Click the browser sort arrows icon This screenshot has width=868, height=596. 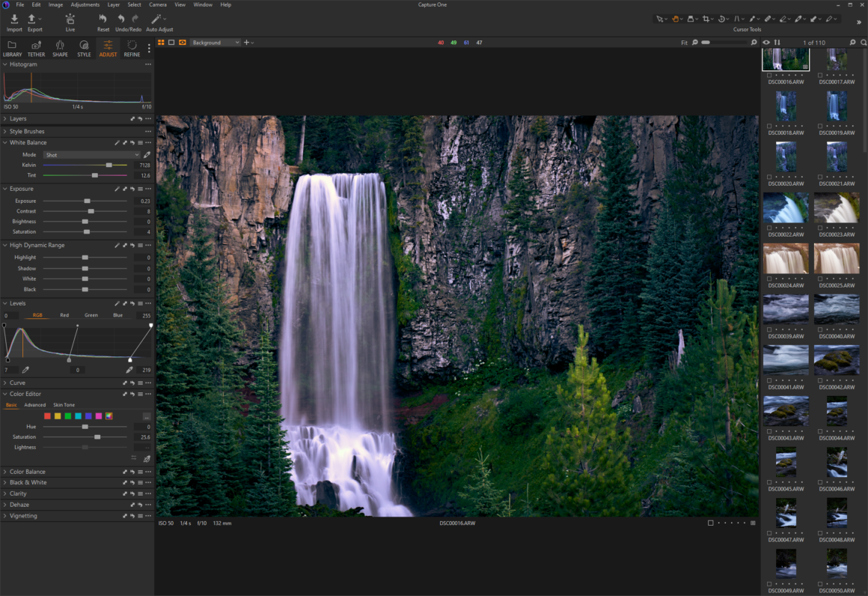click(777, 42)
